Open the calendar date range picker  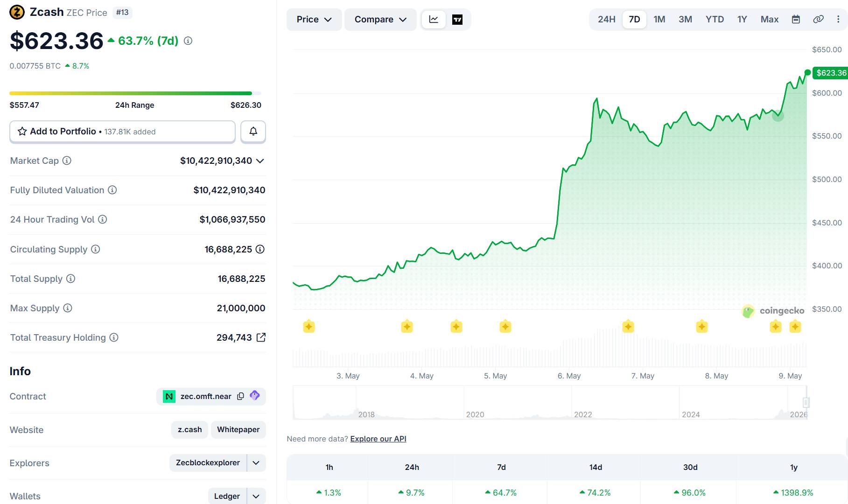point(796,19)
